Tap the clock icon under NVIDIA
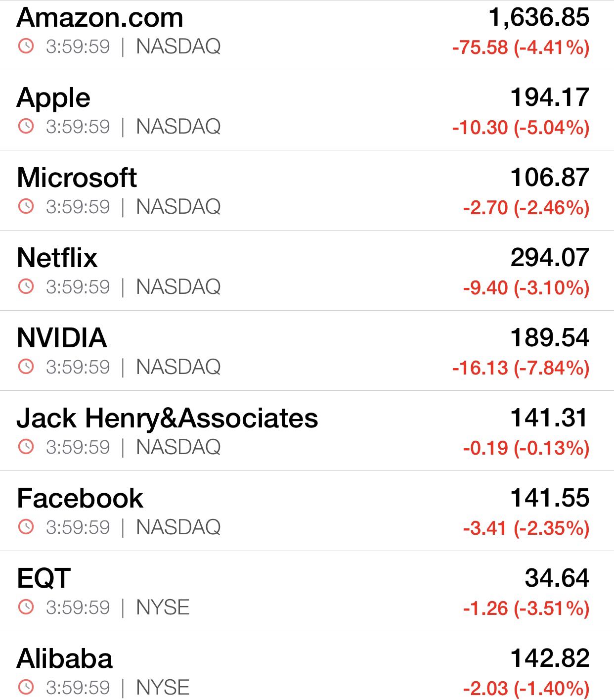Image resolution: width=614 pixels, height=700 pixels. point(26,367)
